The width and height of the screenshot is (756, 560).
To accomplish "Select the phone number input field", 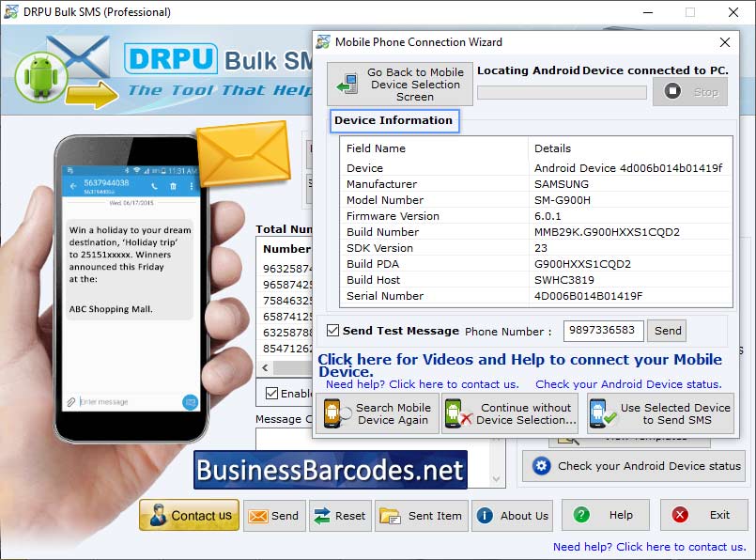I will point(606,331).
